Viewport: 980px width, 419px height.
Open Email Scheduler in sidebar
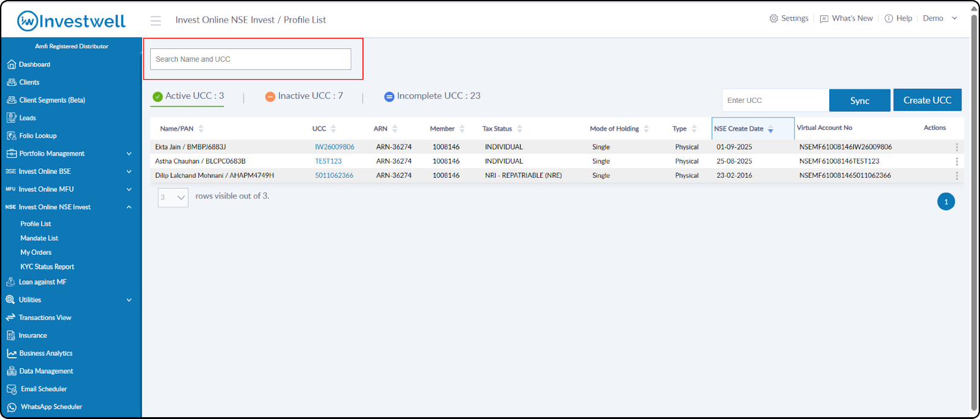coord(37,389)
